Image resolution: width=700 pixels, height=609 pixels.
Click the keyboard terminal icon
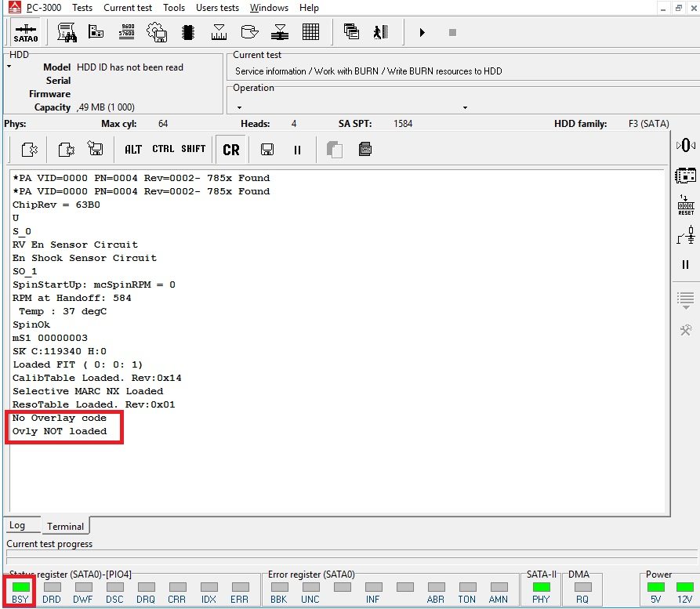[365, 149]
